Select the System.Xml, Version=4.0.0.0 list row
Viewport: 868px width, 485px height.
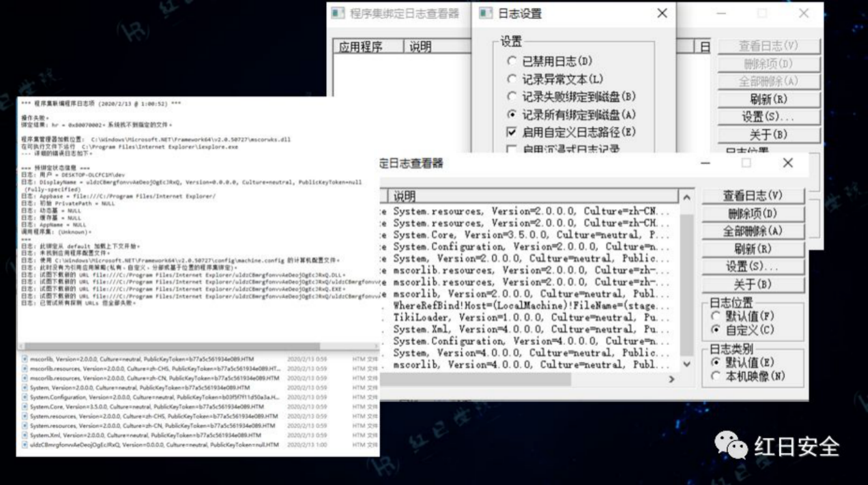click(x=530, y=329)
